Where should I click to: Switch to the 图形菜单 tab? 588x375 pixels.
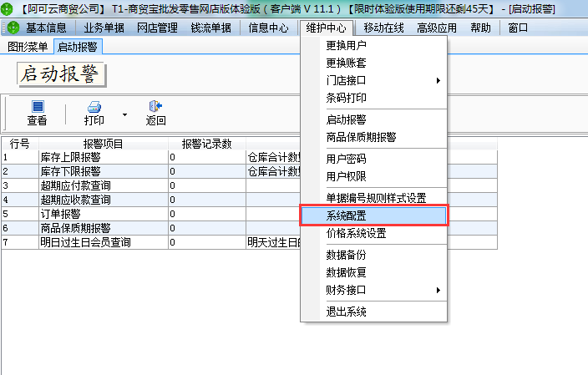(28, 47)
